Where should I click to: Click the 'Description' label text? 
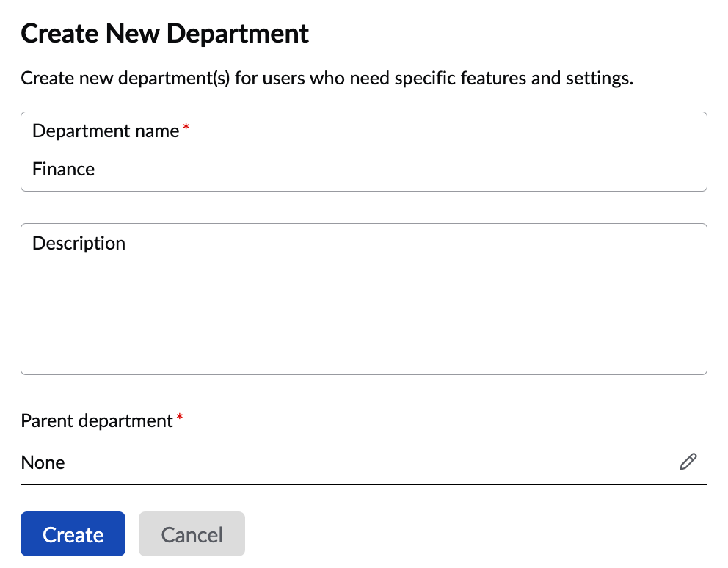coord(79,244)
